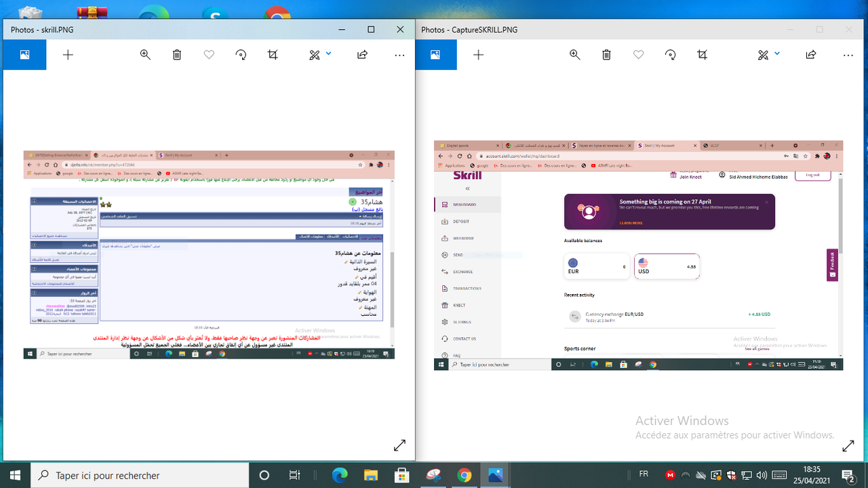Launch Microsoft Edge from the taskbar

(x=340, y=475)
